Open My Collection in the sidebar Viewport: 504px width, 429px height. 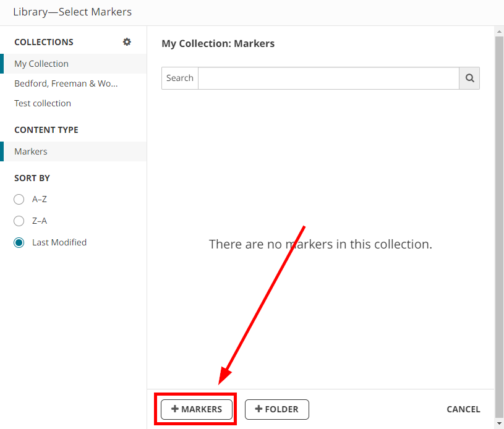click(41, 64)
